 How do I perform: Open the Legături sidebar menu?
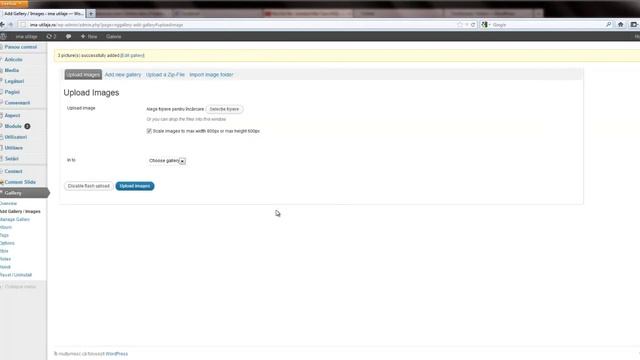(14, 81)
